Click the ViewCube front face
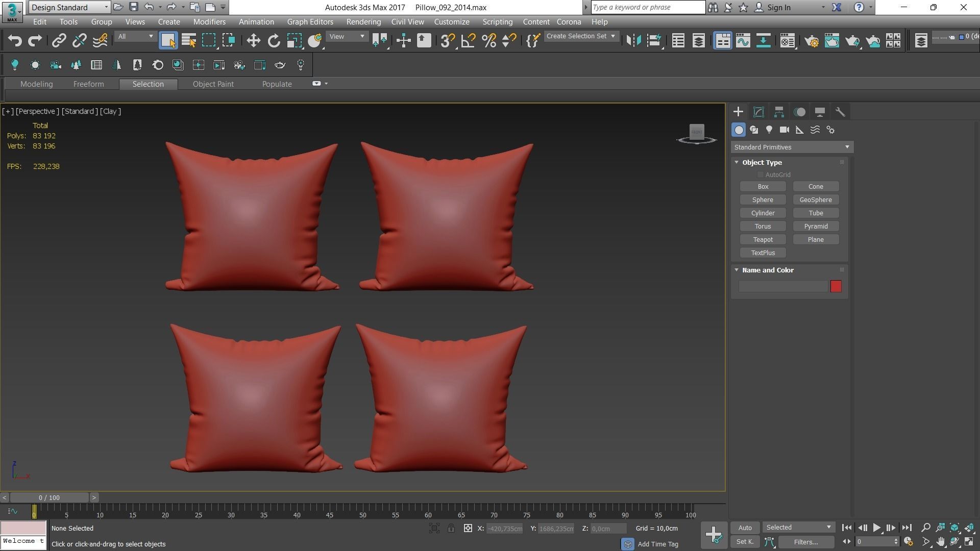Viewport: 980px width, 551px height. click(x=697, y=132)
